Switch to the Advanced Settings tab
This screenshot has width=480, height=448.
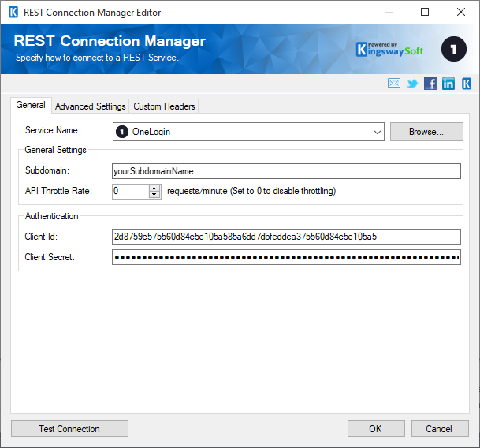click(x=91, y=106)
